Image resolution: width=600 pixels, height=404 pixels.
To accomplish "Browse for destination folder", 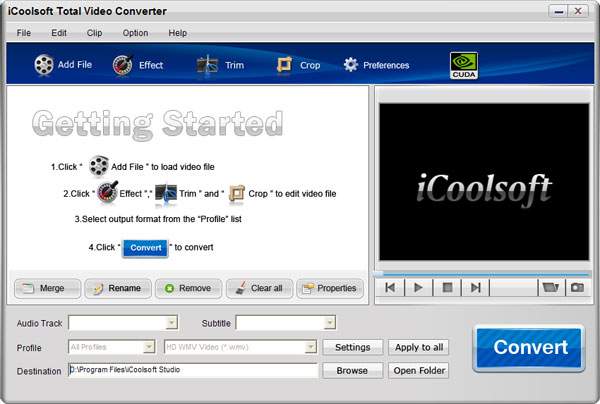I will [x=352, y=370].
